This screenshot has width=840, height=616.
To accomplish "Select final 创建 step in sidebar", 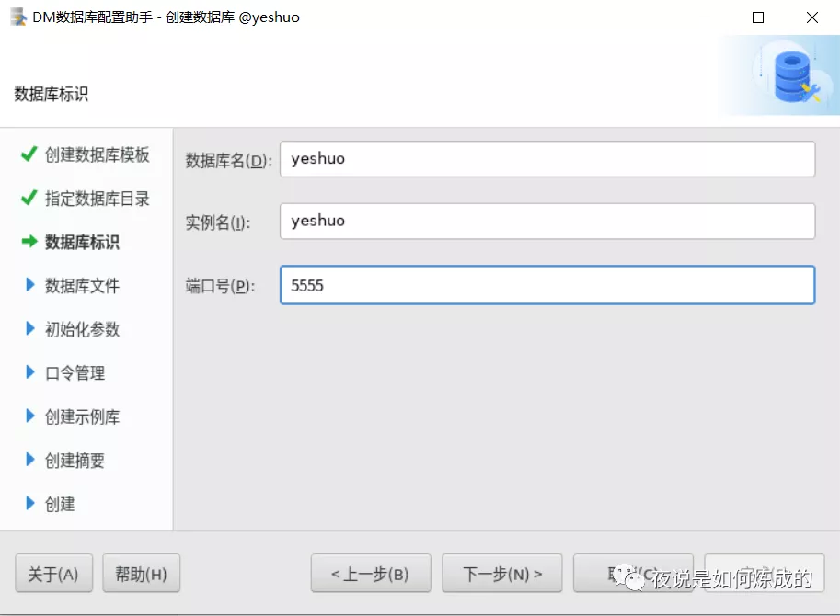I will pyautogui.click(x=60, y=504).
